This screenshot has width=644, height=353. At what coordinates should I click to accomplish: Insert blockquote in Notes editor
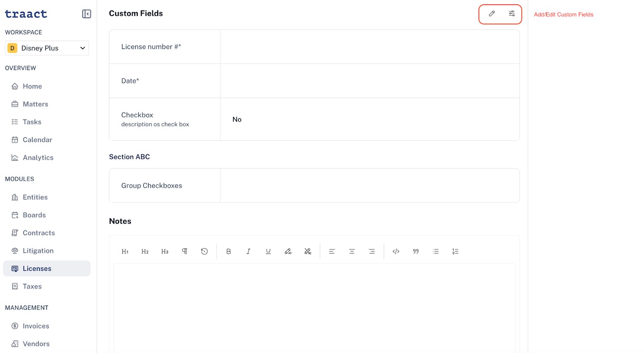[x=416, y=252]
